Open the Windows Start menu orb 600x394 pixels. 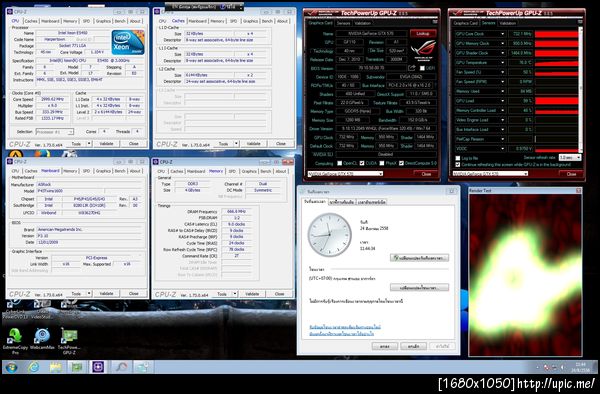pyautogui.click(x=12, y=367)
